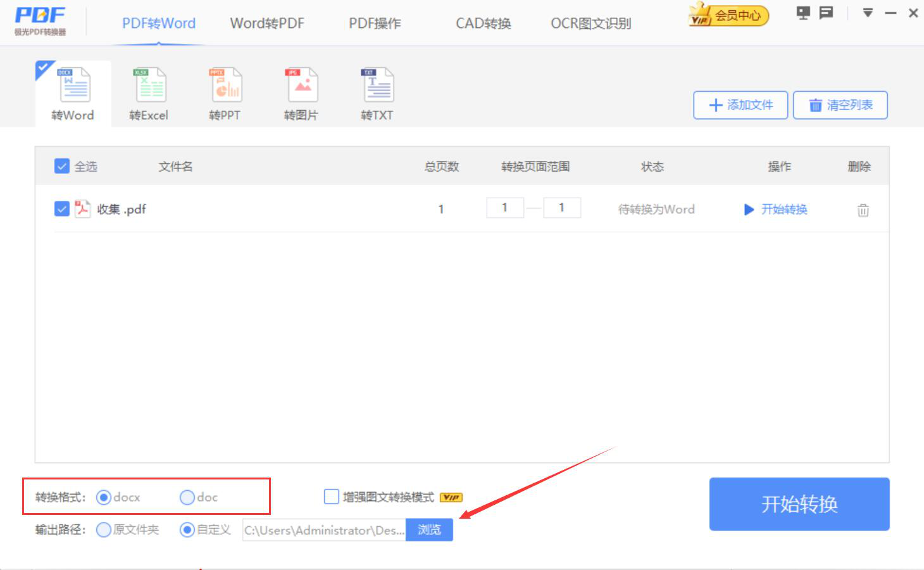This screenshot has width=924, height=570.
Task: Click the 删除 column header
Action: [x=859, y=167]
